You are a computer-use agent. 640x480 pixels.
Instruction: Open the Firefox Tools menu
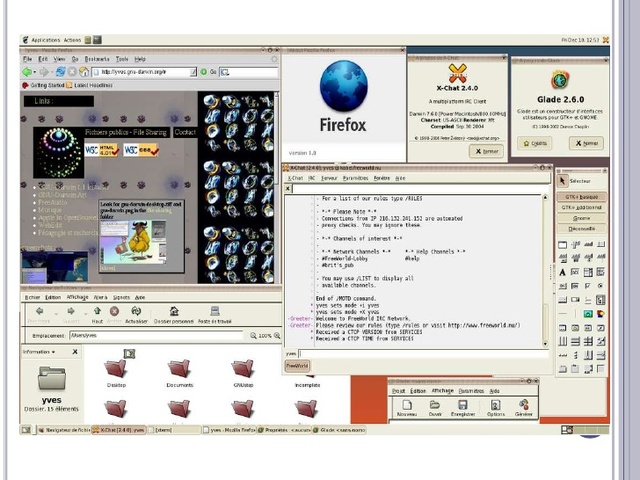[x=122, y=59]
